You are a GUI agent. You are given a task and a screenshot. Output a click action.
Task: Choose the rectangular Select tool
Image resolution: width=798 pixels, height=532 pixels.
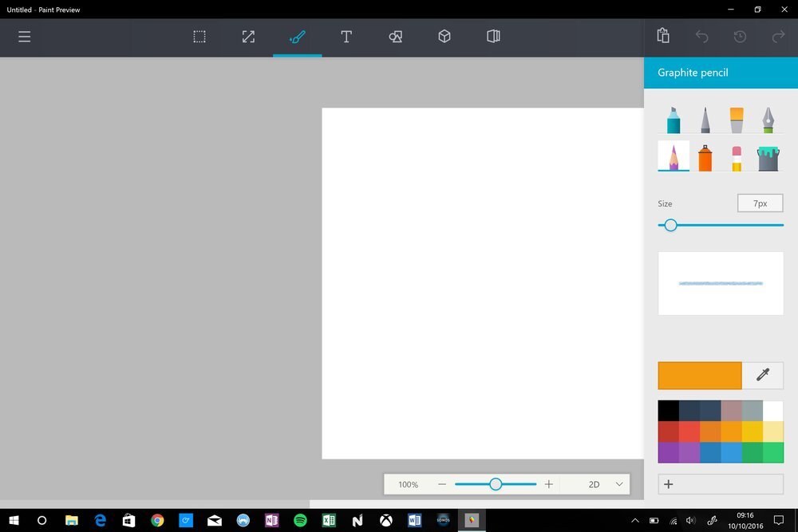coord(199,37)
